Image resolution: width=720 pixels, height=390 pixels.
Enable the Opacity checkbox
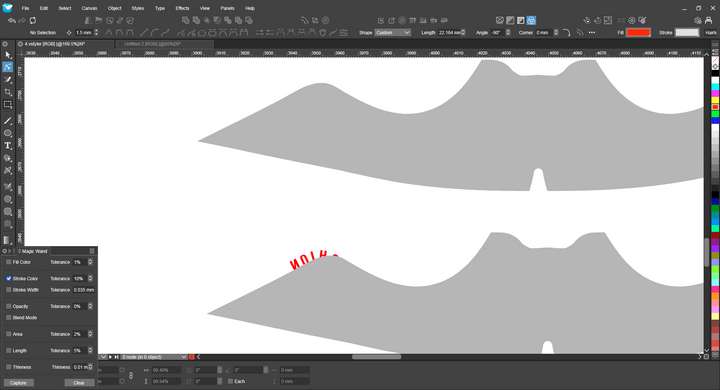(9, 306)
